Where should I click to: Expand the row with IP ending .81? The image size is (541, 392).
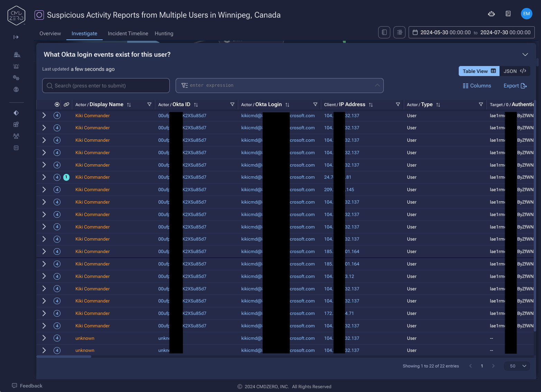click(x=44, y=177)
